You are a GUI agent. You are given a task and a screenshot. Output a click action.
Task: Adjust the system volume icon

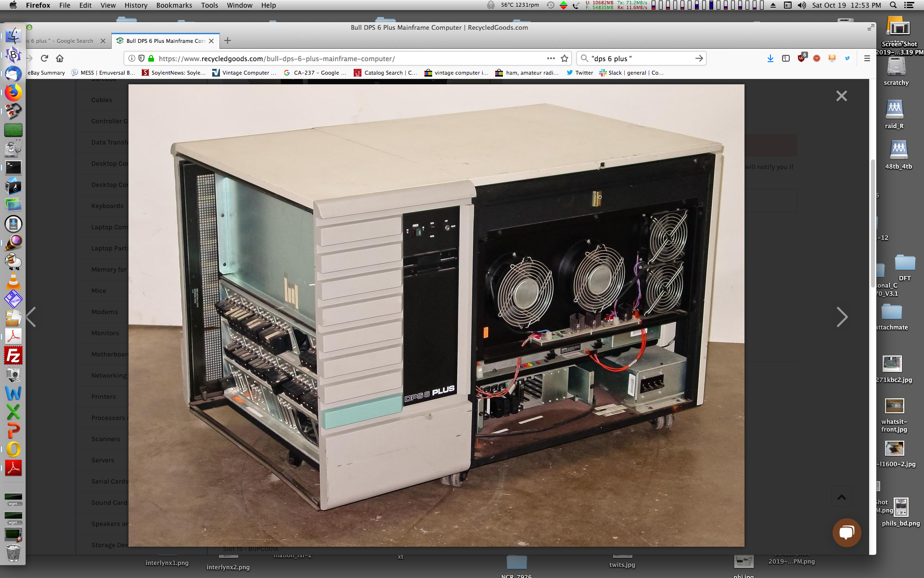tap(801, 5)
